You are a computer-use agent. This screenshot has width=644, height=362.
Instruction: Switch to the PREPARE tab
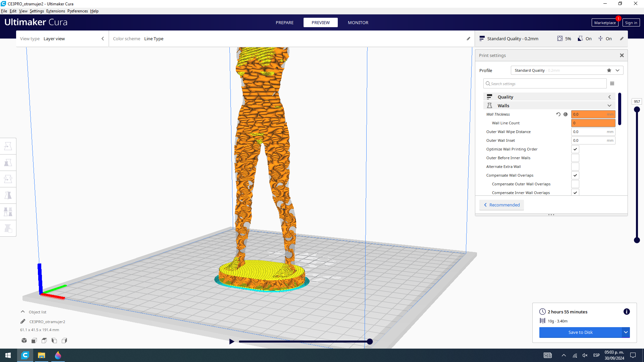285,22
